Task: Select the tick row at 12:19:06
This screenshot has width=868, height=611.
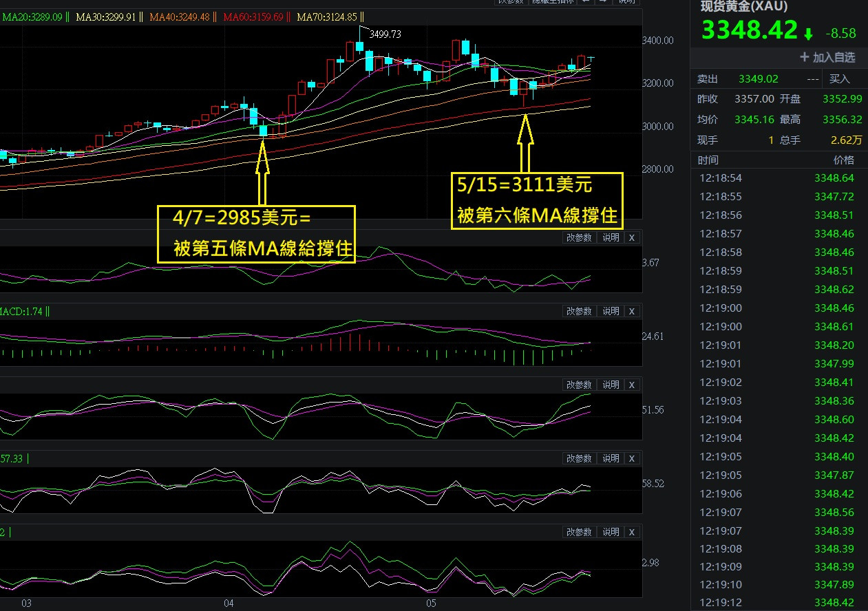Action: tap(779, 493)
